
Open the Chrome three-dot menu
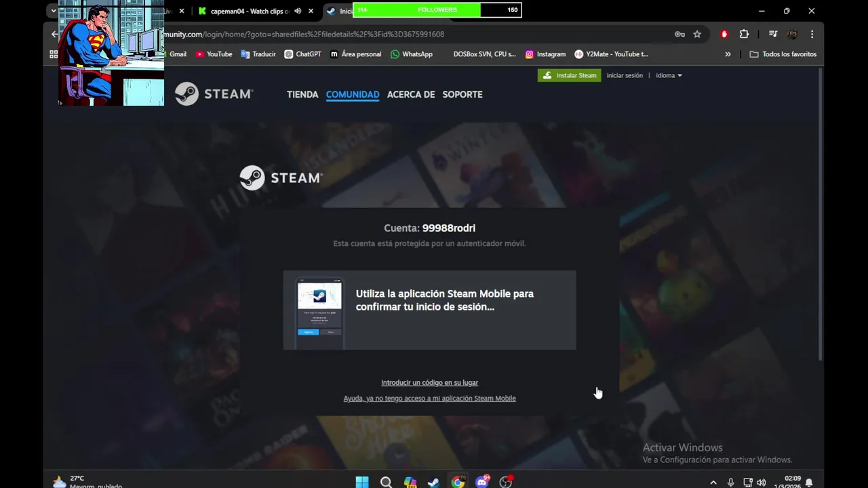[812, 34]
